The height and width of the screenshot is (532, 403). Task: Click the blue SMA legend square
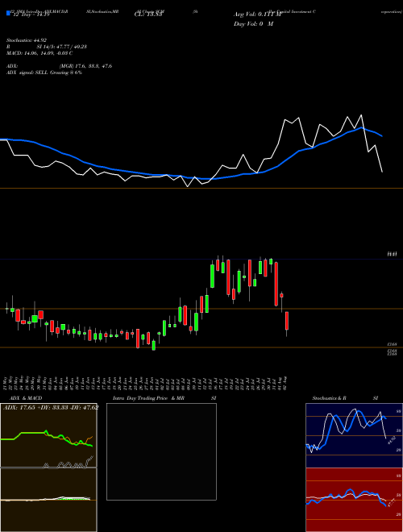point(8,13)
